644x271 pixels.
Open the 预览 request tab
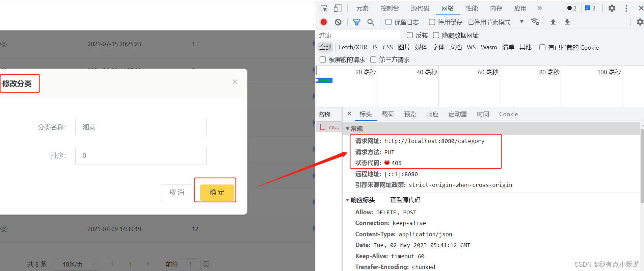(x=410, y=114)
